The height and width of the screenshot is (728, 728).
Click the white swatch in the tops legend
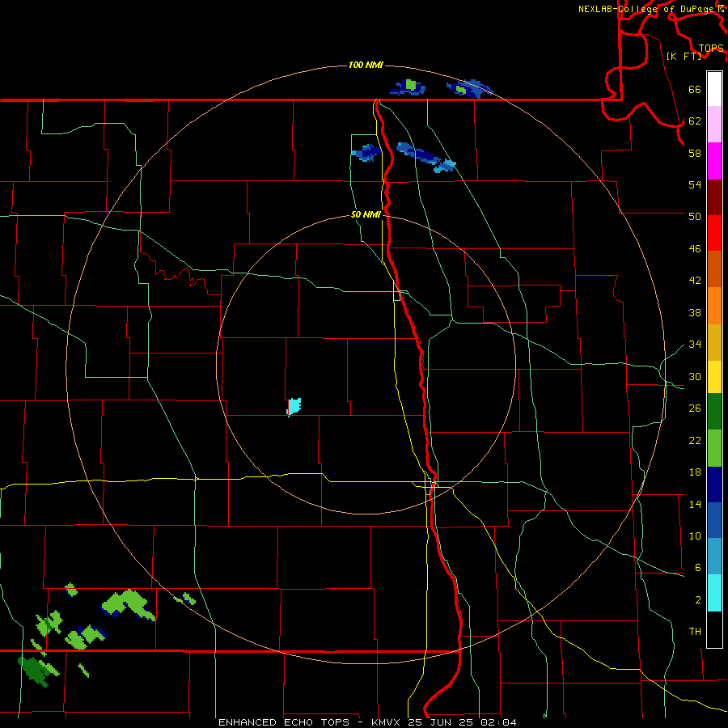coord(714,89)
